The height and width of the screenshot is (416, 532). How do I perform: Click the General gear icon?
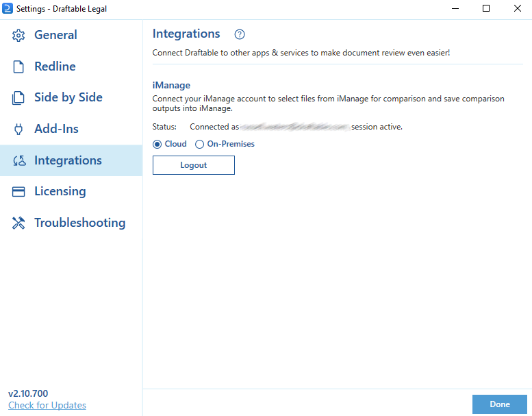click(18, 36)
